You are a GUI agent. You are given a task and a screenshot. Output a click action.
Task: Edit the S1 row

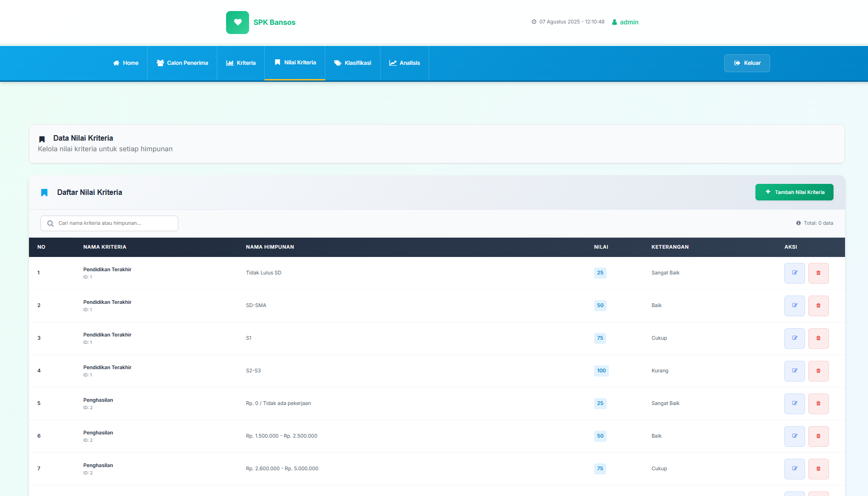click(x=794, y=338)
